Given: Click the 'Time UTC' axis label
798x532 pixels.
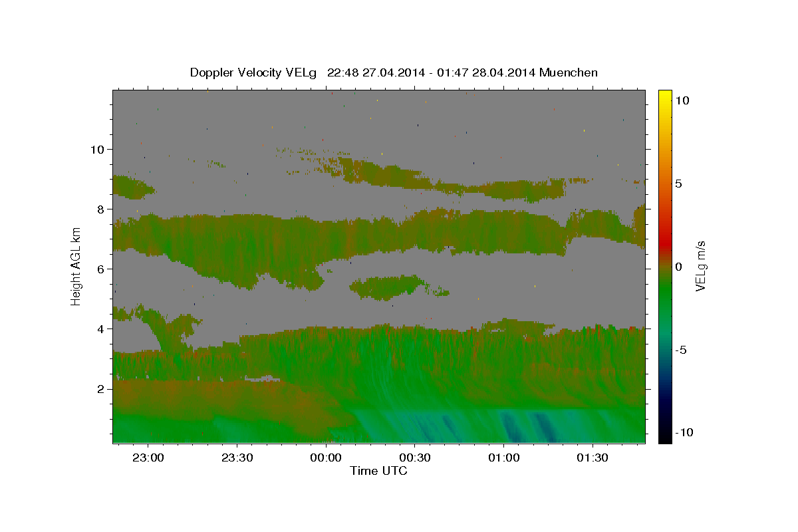Looking at the screenshot, I should pyautogui.click(x=378, y=471).
